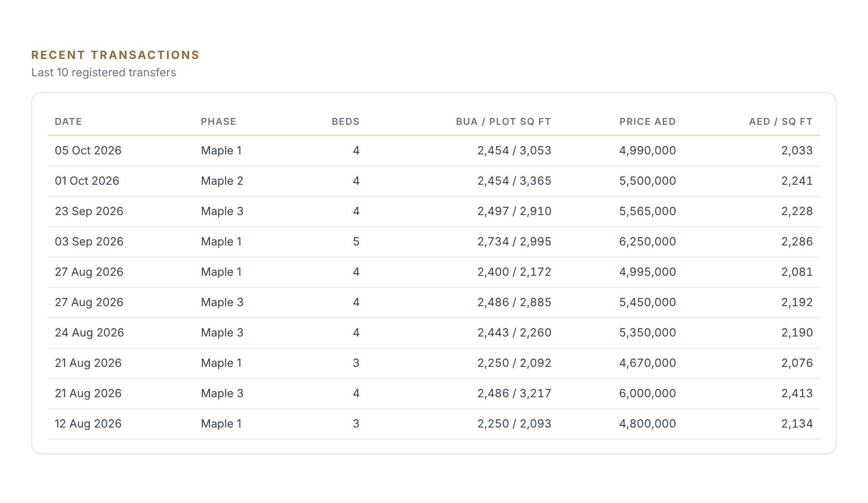Click the 2,033 AED per sq ft value
The height and width of the screenshot is (503, 868).
coord(797,150)
